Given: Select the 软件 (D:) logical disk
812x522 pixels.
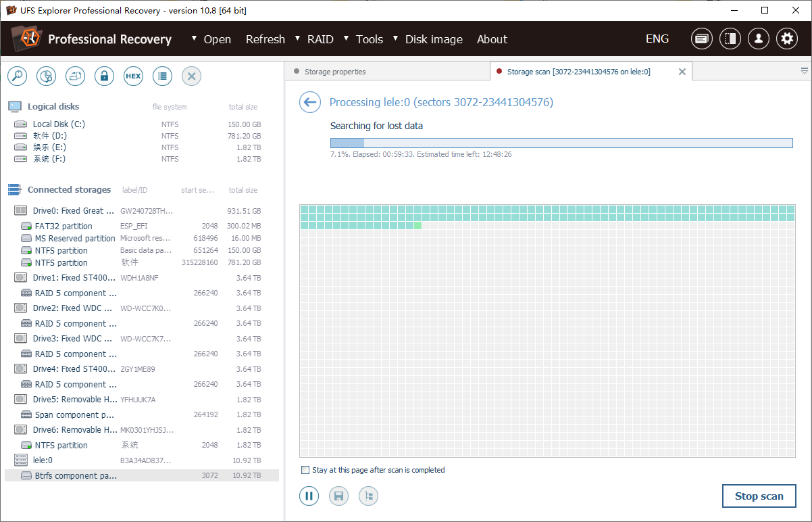Looking at the screenshot, I should click(x=142, y=136).
